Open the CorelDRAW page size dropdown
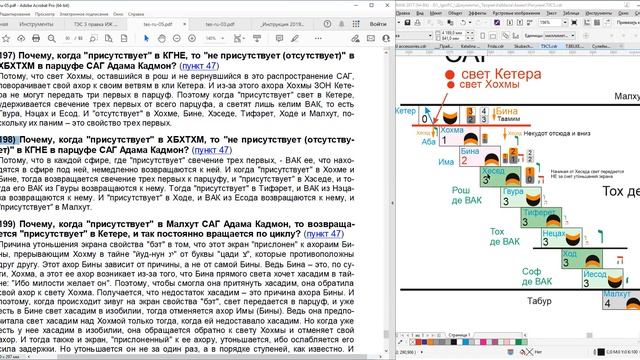The height and width of the screenshot is (360, 640). pos(431,36)
